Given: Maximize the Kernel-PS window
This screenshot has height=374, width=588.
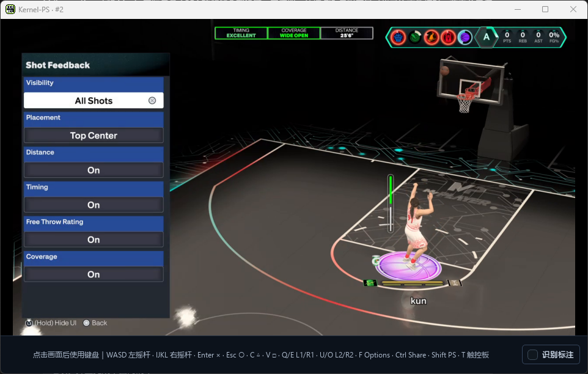Looking at the screenshot, I should point(545,9).
